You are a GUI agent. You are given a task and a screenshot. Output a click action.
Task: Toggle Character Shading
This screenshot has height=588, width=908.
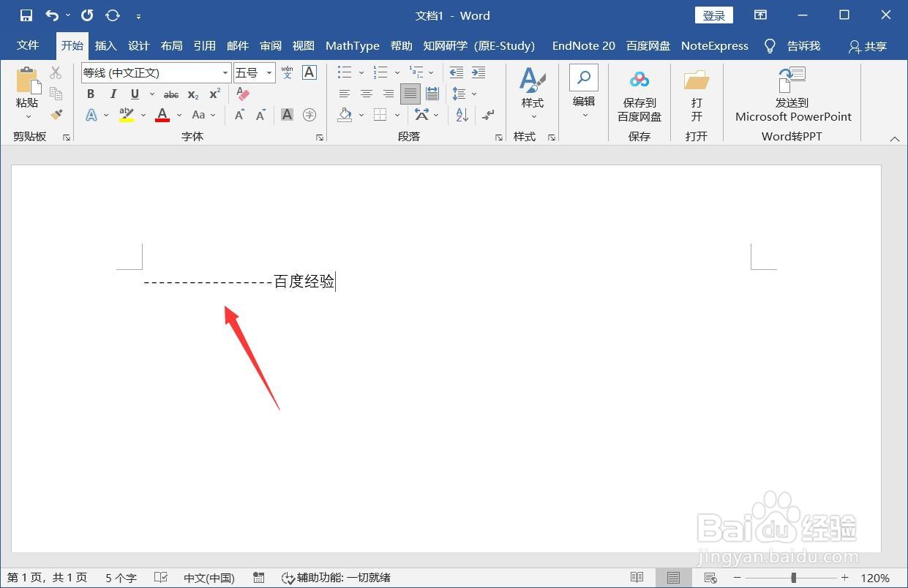287,115
